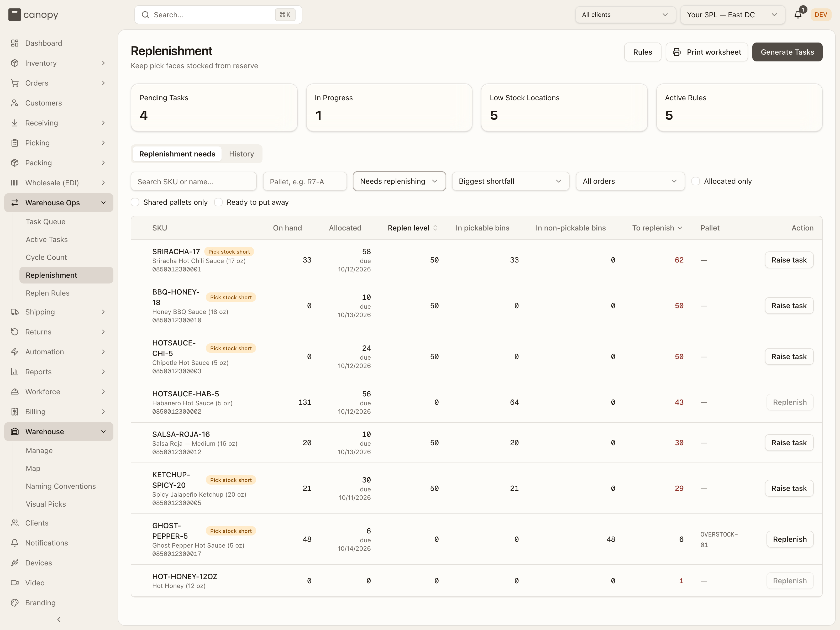Click the Generate Tasks button
Screen dimensions: 840x630
tap(787, 52)
